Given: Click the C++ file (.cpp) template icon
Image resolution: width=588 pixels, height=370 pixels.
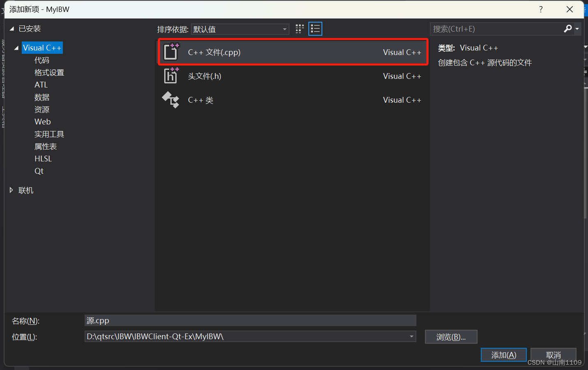Looking at the screenshot, I should tap(172, 52).
